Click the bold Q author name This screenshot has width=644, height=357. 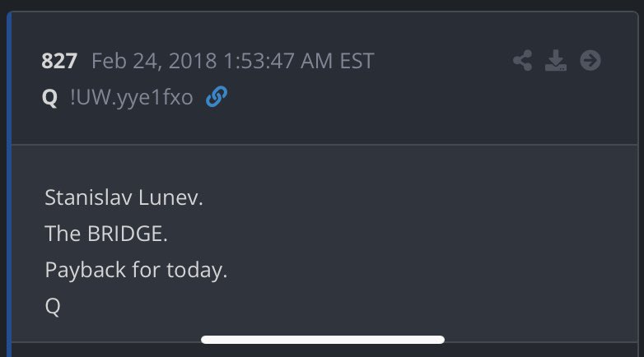tap(50, 99)
